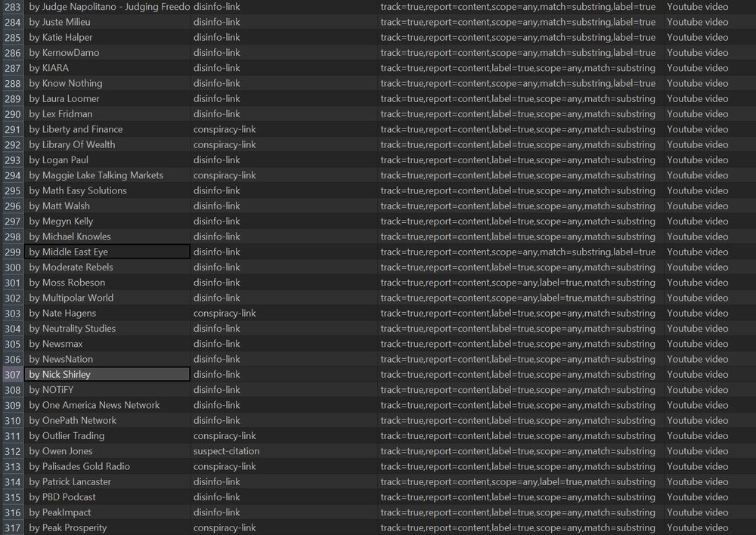
Task: Click the 'by Juste Milieu' cell
Action: (107, 22)
